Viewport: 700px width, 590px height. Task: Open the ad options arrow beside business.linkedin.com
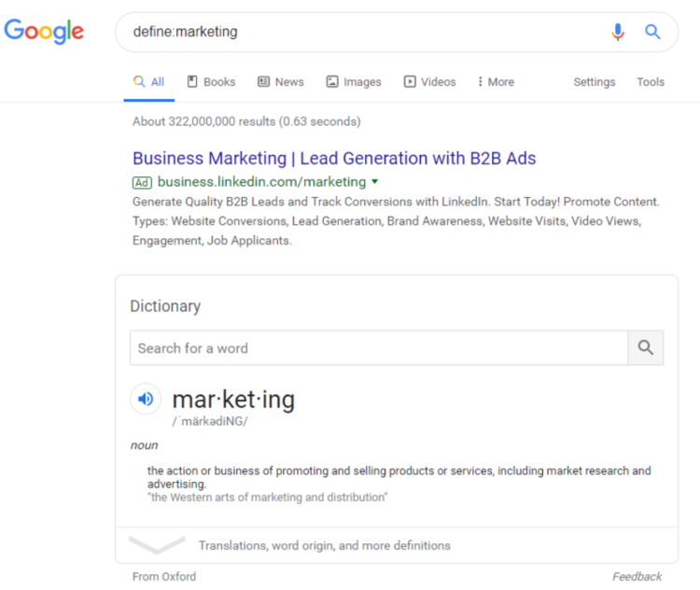[x=375, y=181]
